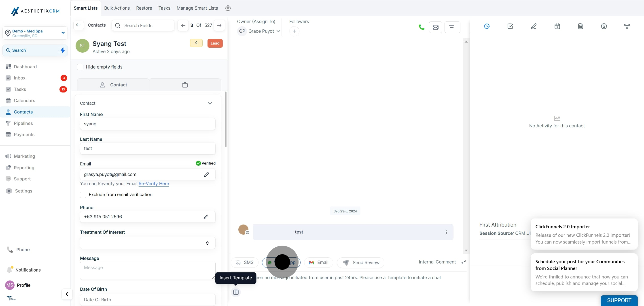Image resolution: width=644 pixels, height=306 pixels.
Task: Switch to the briefcase tab
Action: point(185,85)
